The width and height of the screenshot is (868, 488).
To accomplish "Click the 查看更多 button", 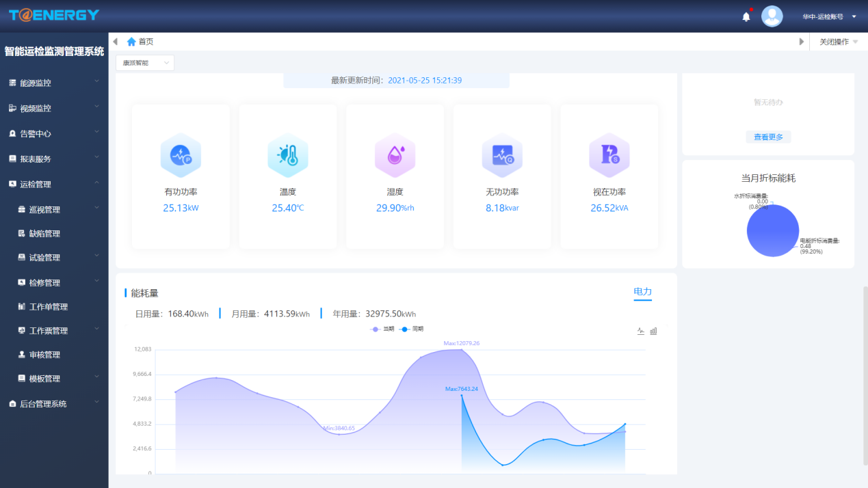I will (768, 137).
